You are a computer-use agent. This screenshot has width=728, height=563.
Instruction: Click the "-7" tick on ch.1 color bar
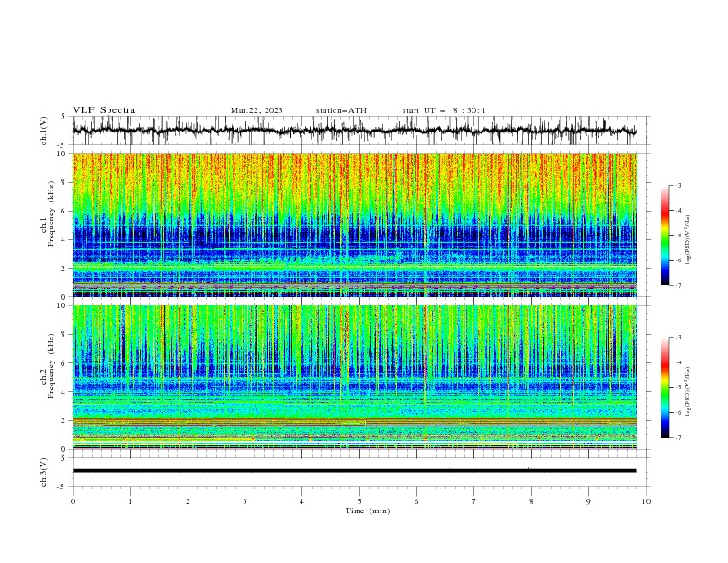tap(678, 285)
